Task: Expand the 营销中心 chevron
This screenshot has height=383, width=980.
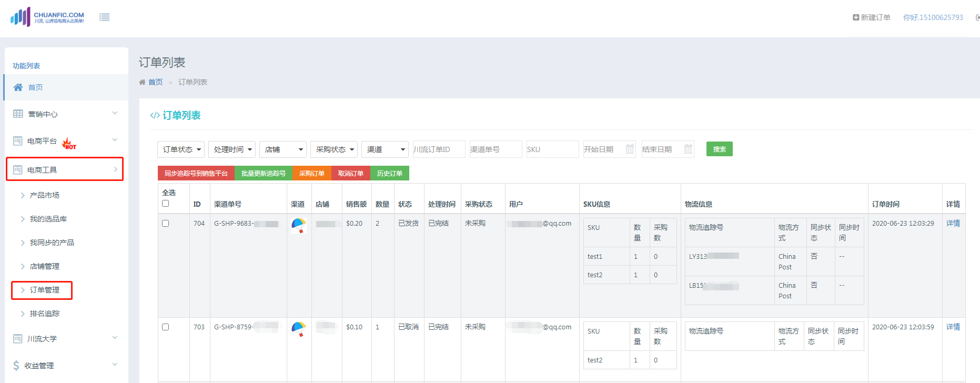Action: tap(115, 113)
